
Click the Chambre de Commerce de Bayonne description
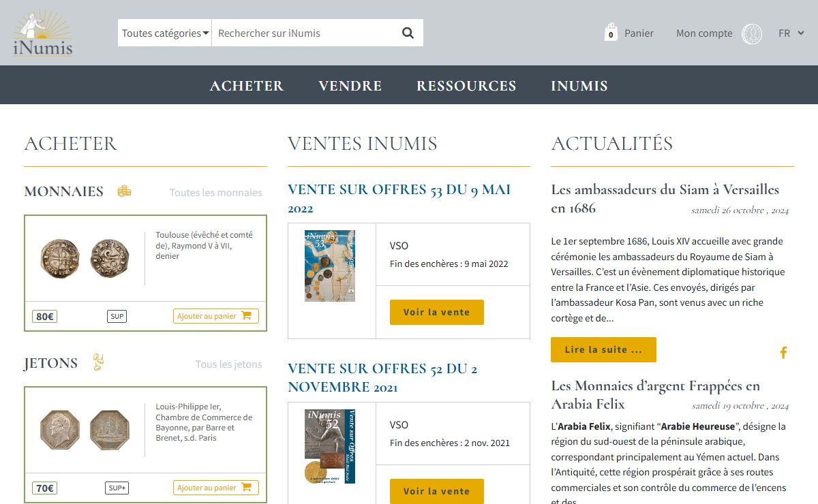pyautogui.click(x=204, y=422)
